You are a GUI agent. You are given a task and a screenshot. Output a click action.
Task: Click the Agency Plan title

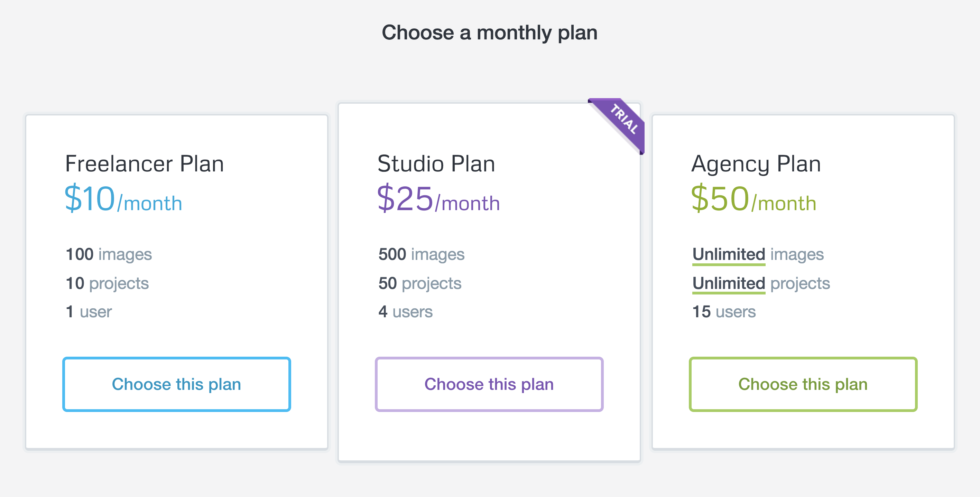point(756,163)
